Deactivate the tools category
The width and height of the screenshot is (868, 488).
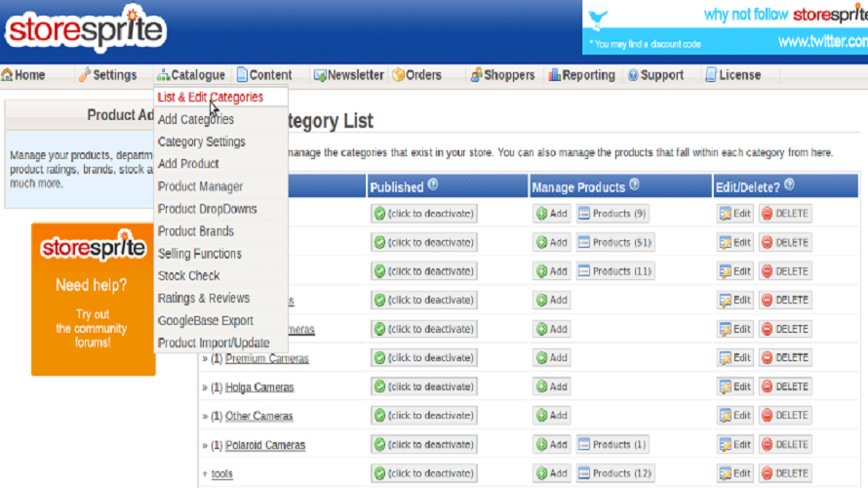coord(424,473)
